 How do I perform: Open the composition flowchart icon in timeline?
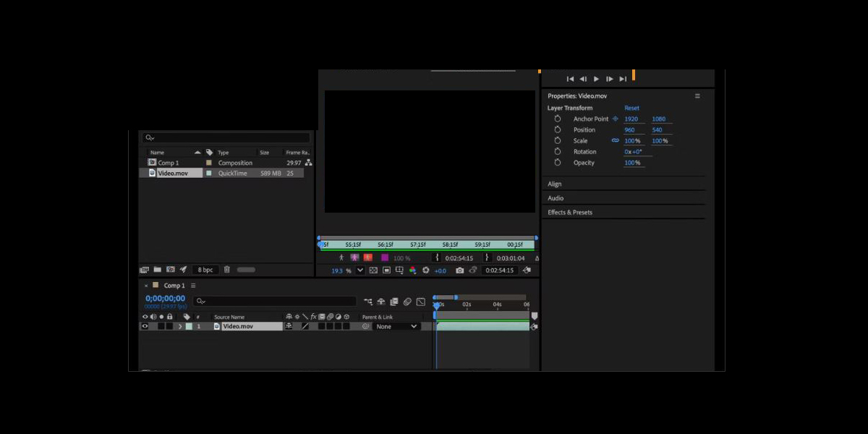click(368, 302)
